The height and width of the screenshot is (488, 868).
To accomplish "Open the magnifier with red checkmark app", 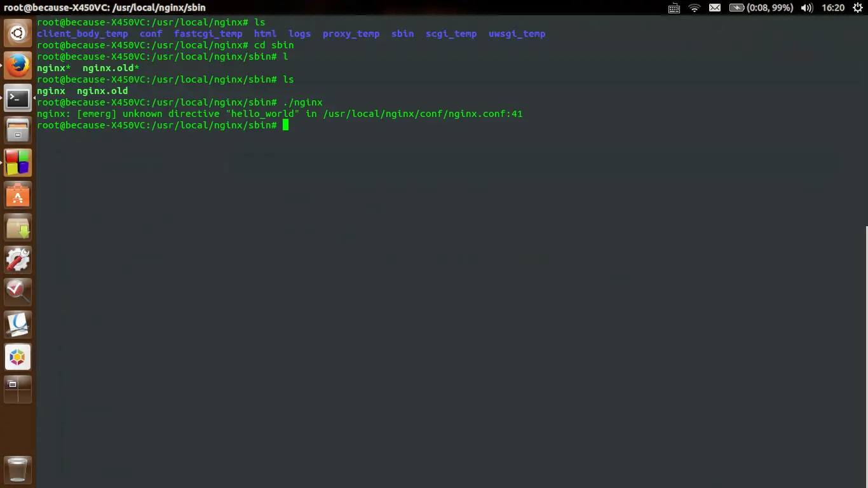I will click(x=18, y=293).
